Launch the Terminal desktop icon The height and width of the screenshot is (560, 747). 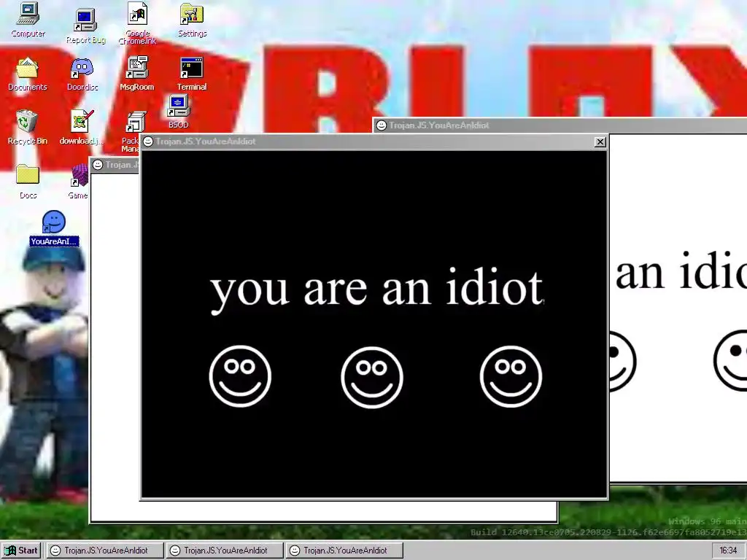pyautogui.click(x=192, y=74)
